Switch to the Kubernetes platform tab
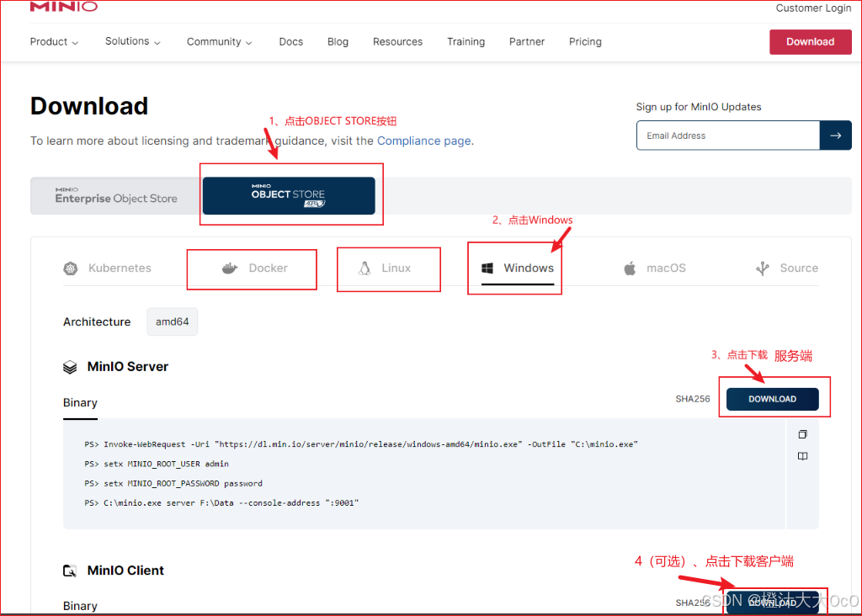The image size is (862, 616). point(107,268)
